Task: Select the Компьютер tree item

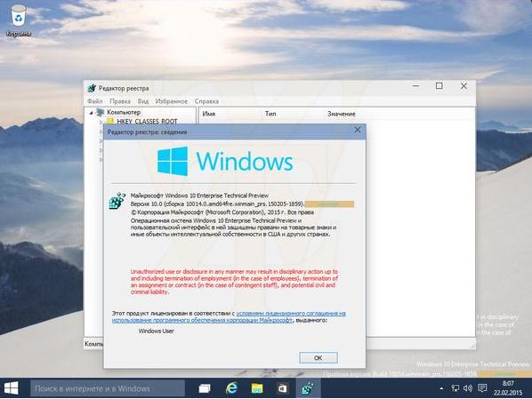Action: [124, 112]
